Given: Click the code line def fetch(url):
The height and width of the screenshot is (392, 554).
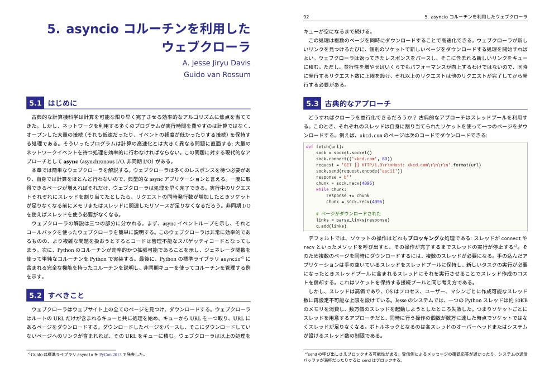Looking at the screenshot, I should click(x=324, y=146).
